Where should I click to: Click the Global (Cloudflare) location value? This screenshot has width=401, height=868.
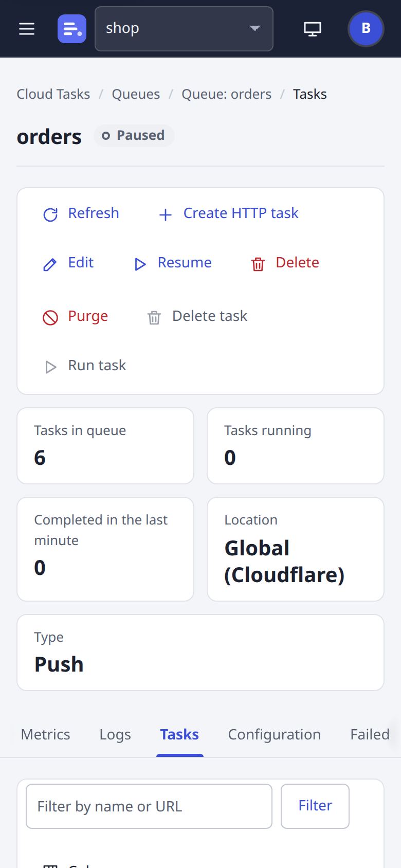tap(284, 561)
